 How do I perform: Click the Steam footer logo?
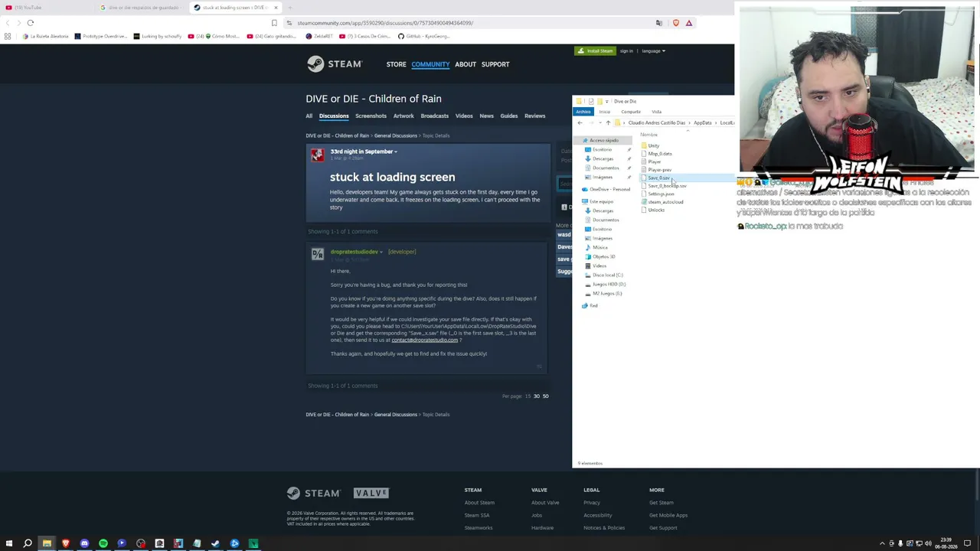click(313, 494)
